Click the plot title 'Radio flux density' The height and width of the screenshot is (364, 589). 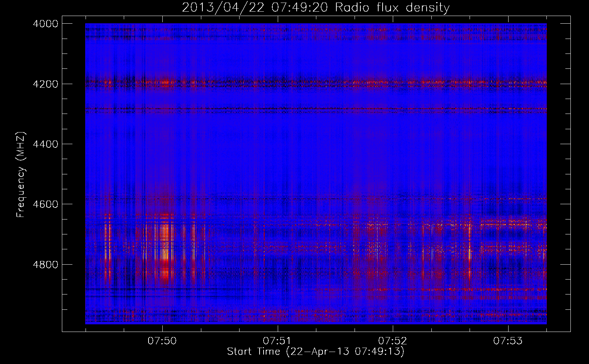point(392,8)
